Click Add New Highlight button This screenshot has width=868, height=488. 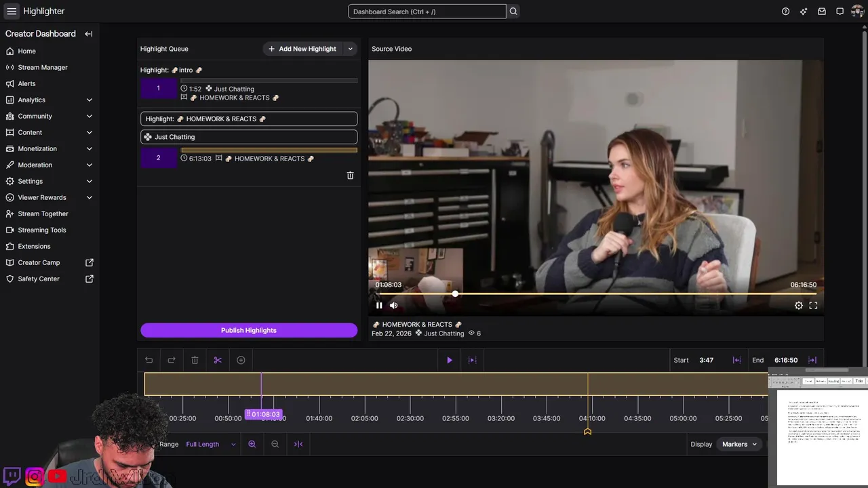click(302, 49)
